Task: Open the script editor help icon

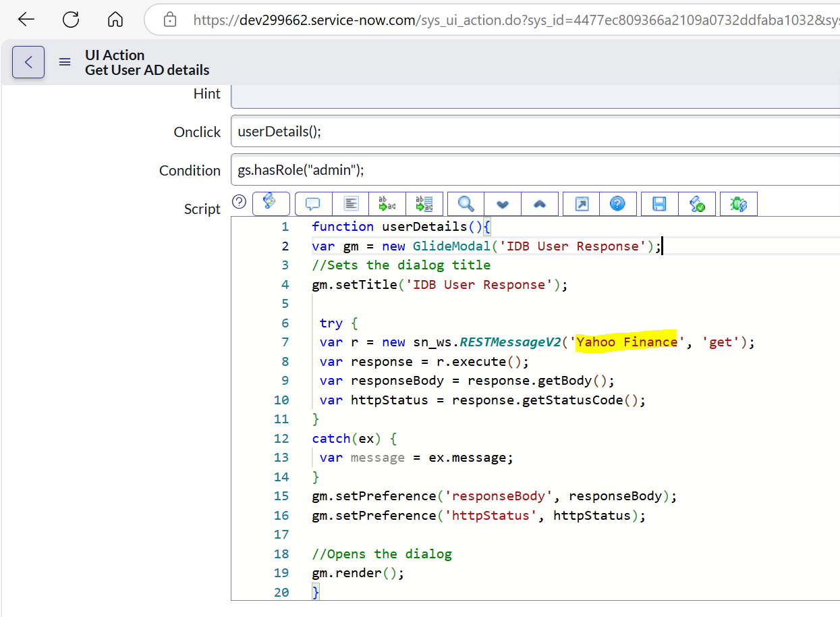Action: point(618,203)
